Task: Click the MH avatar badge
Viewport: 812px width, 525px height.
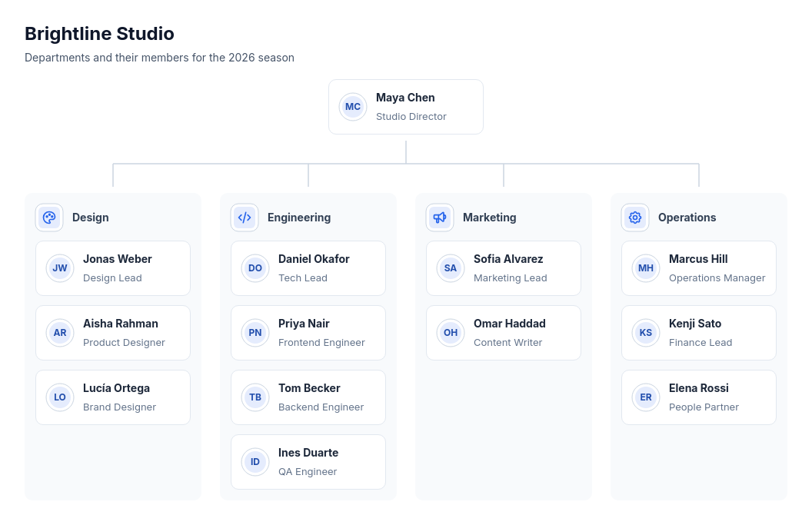Action: [x=646, y=268]
